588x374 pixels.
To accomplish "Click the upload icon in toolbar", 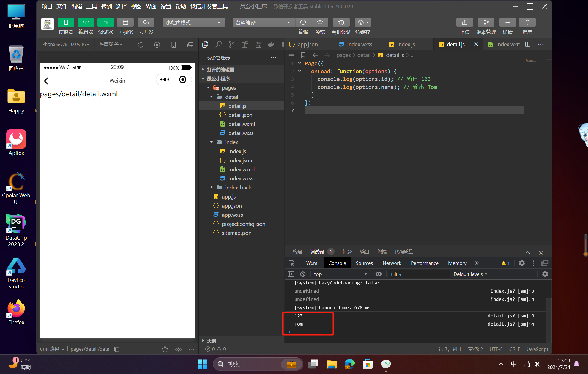I will pyautogui.click(x=464, y=23).
